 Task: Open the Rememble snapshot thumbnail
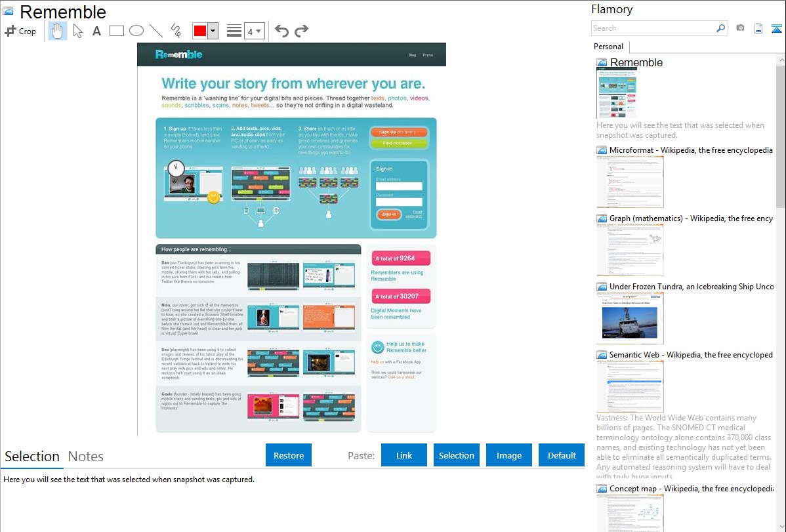tap(617, 94)
